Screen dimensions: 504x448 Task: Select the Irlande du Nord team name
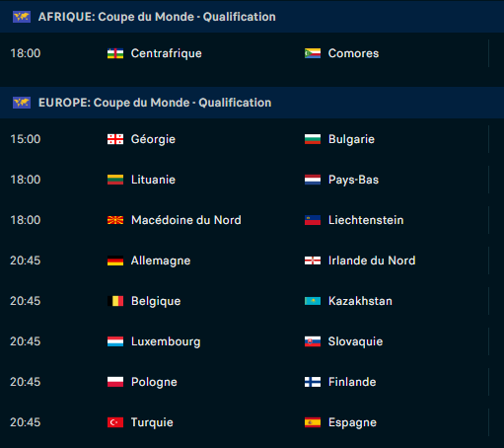point(372,261)
